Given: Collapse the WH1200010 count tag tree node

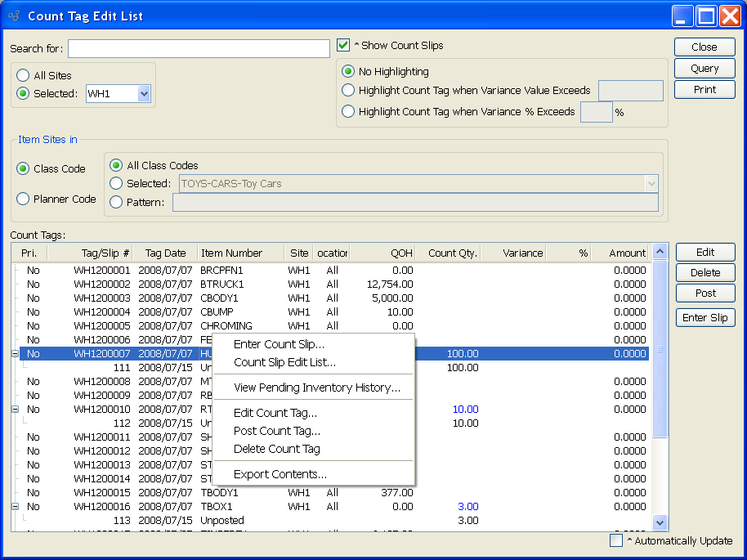Looking at the screenshot, I should pos(16,410).
